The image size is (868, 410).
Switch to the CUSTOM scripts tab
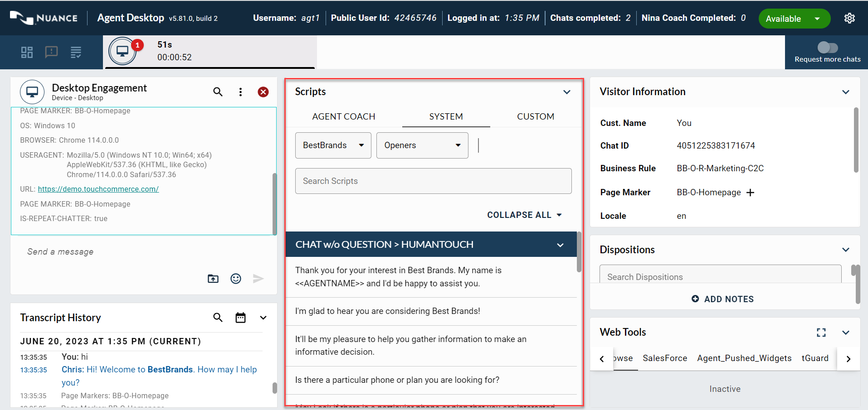coord(535,116)
